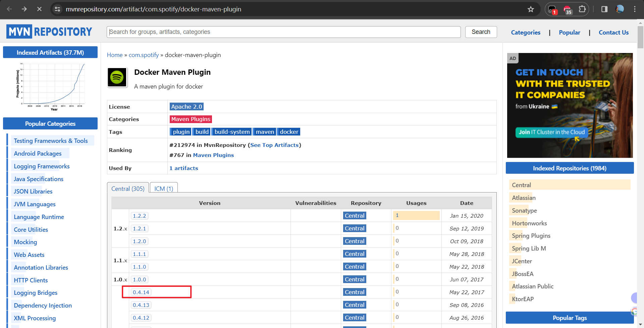Screen dimensions: 644x328
Task: Open Atlassian indexed repository
Action: tap(524, 198)
